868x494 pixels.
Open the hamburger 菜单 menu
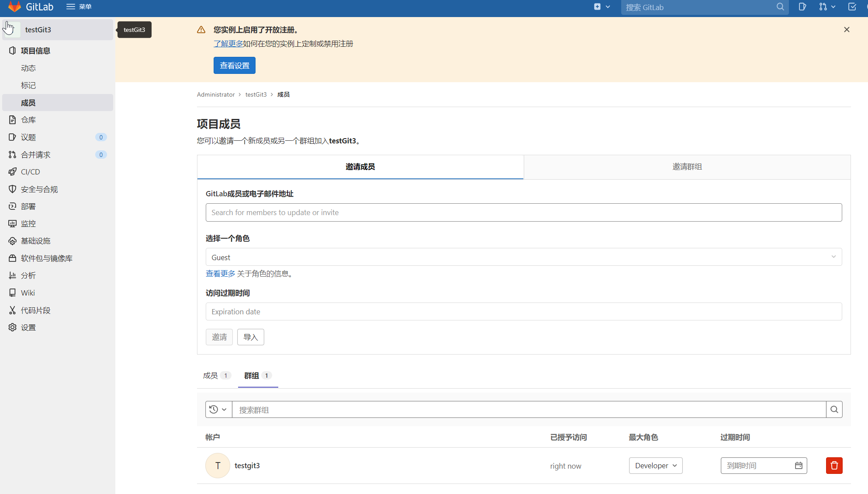pyautogui.click(x=79, y=7)
